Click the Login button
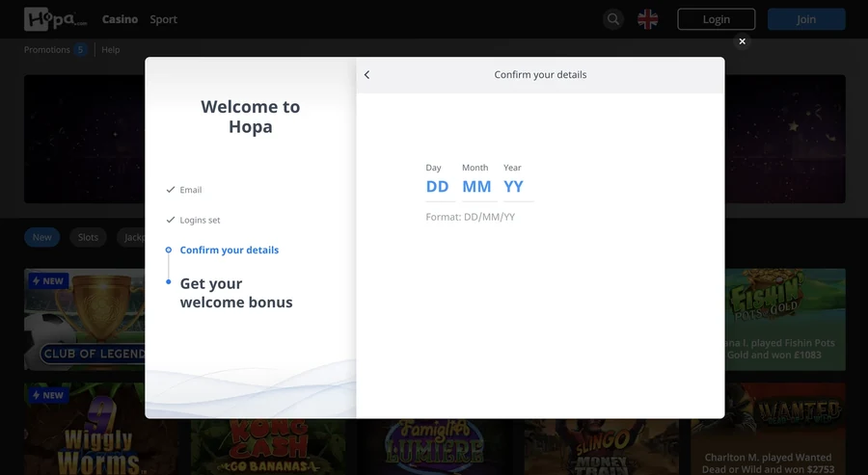Screen dimensions: 868x475 pos(716,19)
